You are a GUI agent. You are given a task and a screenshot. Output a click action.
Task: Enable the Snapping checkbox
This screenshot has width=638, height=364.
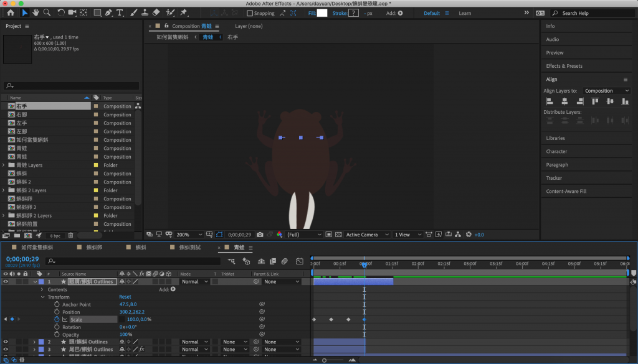tap(250, 13)
